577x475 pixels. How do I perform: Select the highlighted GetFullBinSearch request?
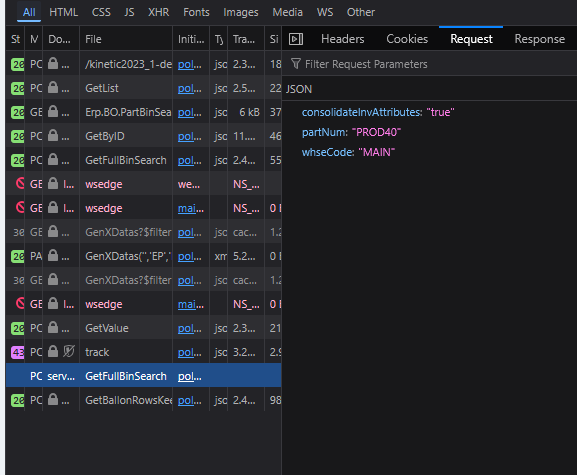click(144, 376)
